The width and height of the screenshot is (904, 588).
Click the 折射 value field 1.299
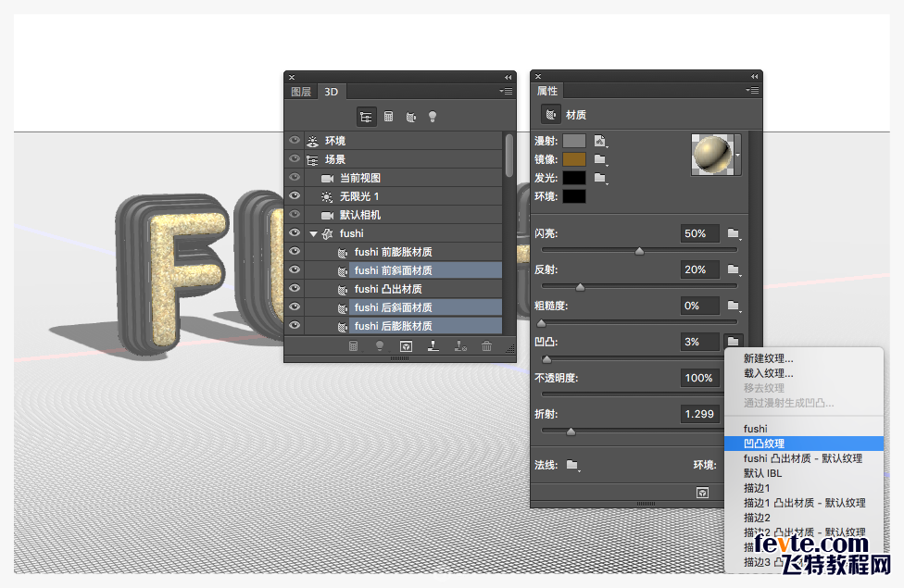[700, 414]
